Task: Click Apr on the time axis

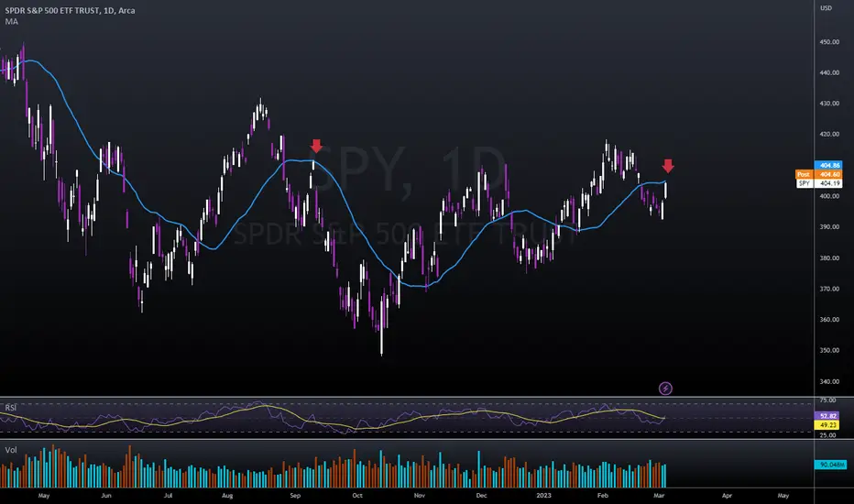Action: point(728,496)
